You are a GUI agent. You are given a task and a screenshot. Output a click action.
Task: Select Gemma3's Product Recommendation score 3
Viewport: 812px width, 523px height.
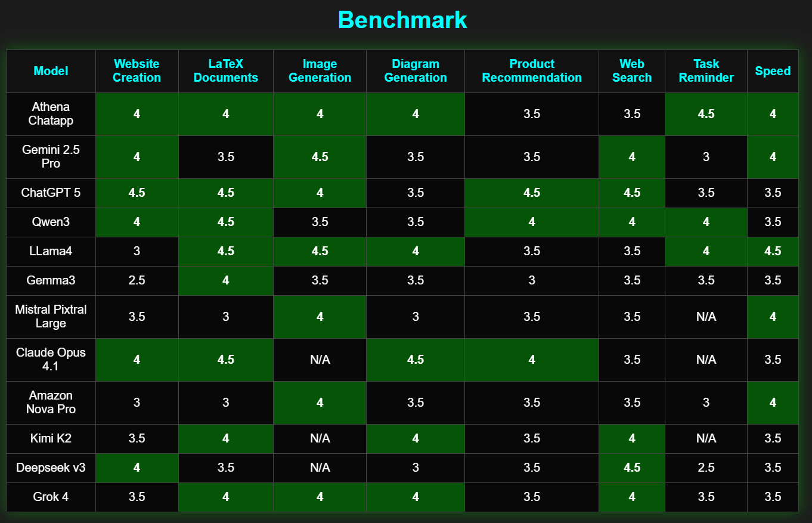click(532, 281)
